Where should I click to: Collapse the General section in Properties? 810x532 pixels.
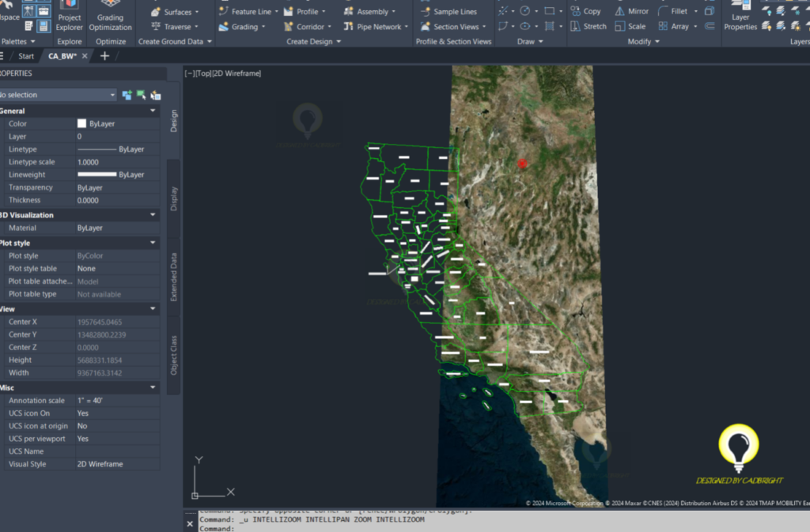tap(153, 110)
